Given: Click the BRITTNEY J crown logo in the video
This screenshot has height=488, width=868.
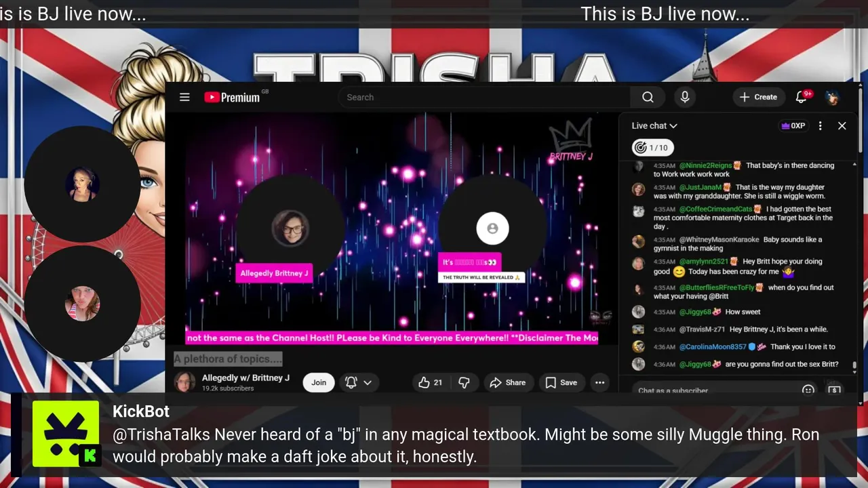Looking at the screenshot, I should pyautogui.click(x=571, y=141).
